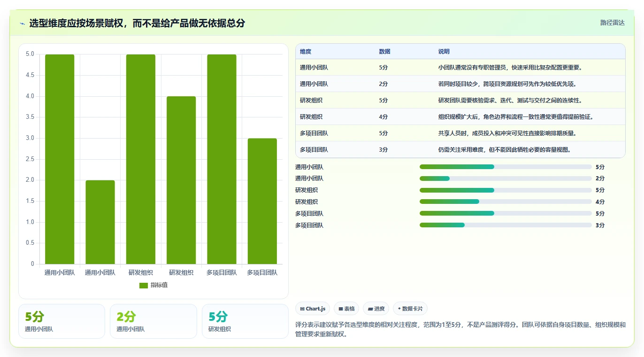Image resolution: width=644 pixels, height=357 pixels.
Task: Click the lightning icon beside the page title
Action: click(x=22, y=23)
